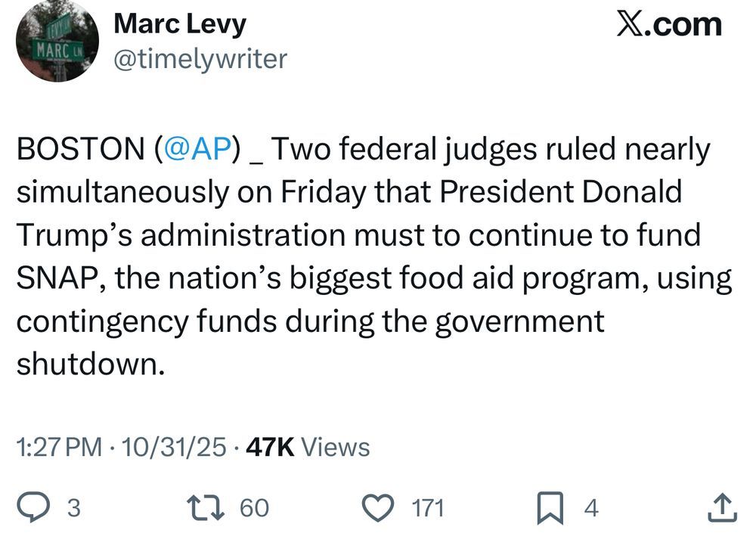Bookmark this post with the bookmark icon
The height and width of the screenshot is (533, 756).
550,508
